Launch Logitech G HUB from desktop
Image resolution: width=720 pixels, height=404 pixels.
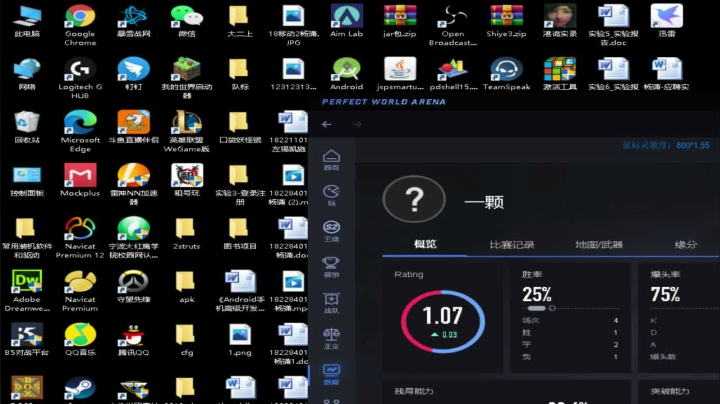(80, 79)
